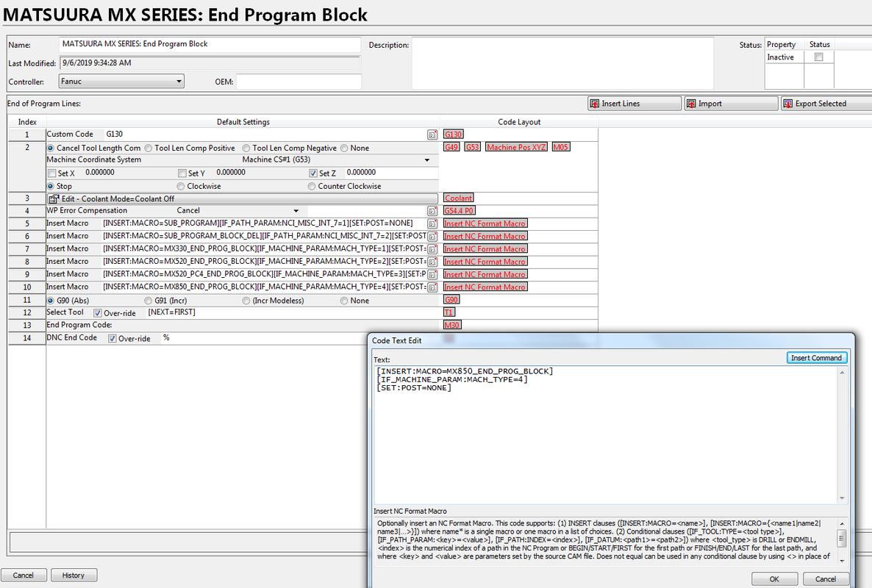Image resolution: width=872 pixels, height=588 pixels.
Task: Click Insert Command button in Code Text Edit
Action: pos(816,358)
